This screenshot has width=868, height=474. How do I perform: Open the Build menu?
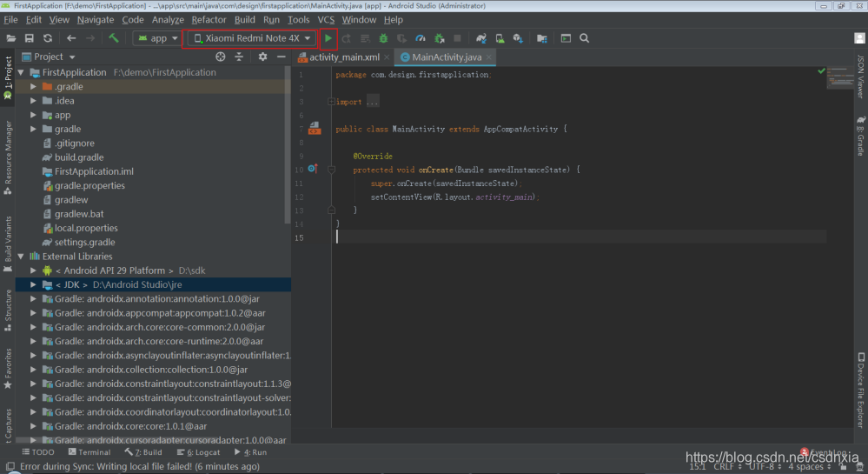(x=245, y=19)
